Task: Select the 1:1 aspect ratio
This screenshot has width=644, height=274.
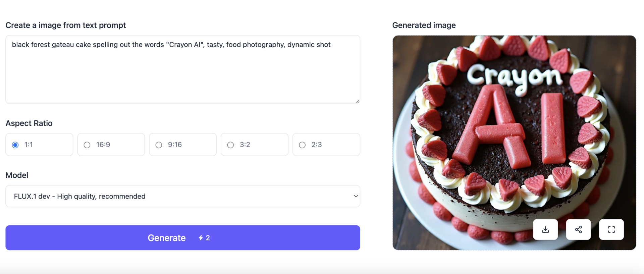Action: (15, 145)
